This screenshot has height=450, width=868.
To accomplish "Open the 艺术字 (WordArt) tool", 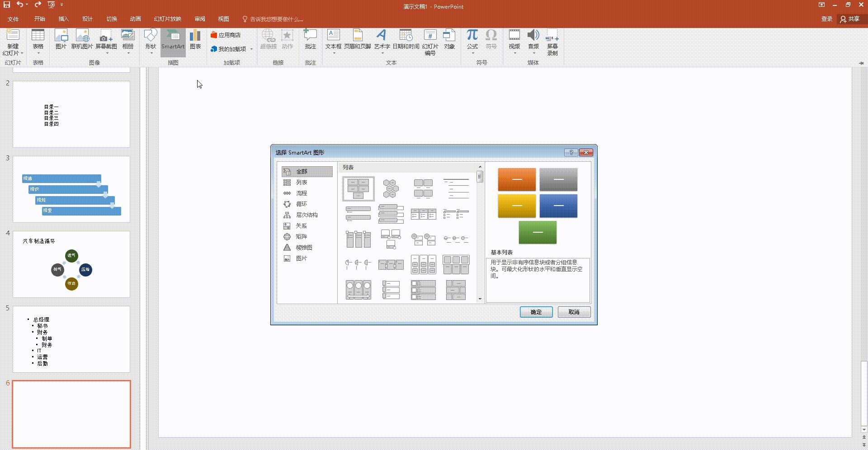I will tap(382, 36).
